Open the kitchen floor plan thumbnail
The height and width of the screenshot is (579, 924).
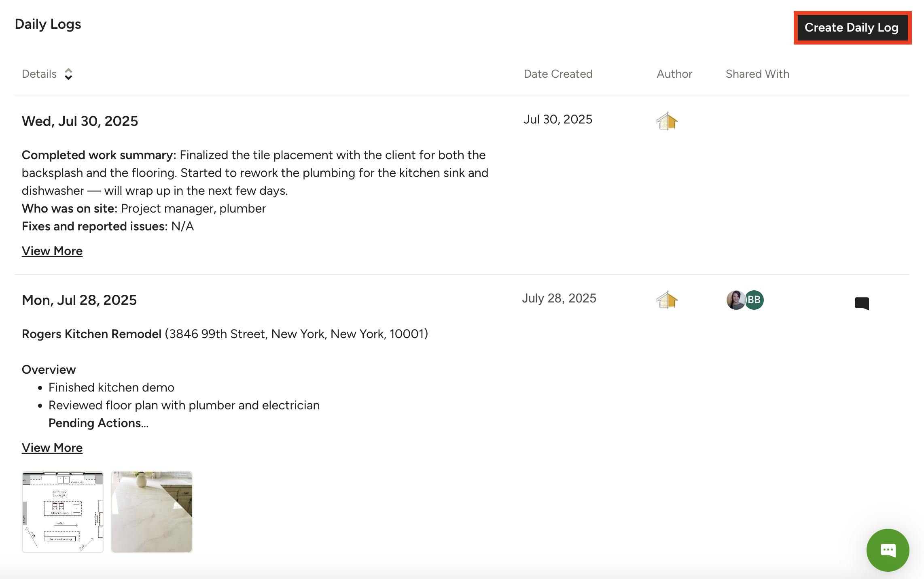click(x=63, y=512)
